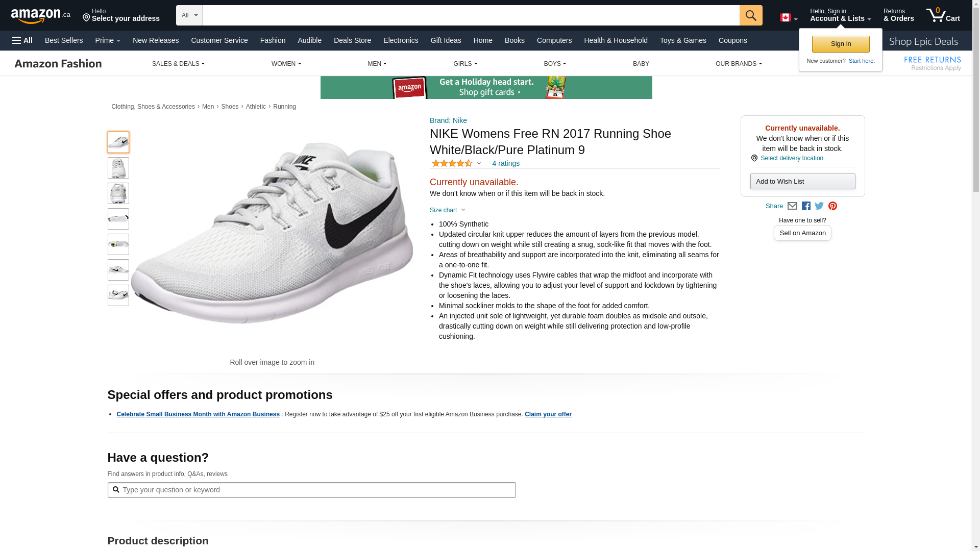Click the Amazon.ca logo
This screenshot has height=551, width=980.
(x=41, y=16)
